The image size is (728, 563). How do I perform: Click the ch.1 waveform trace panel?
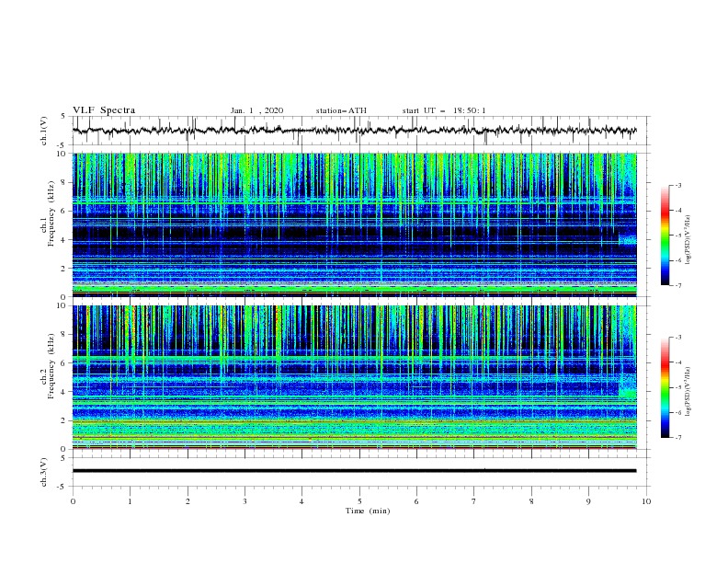click(361, 131)
